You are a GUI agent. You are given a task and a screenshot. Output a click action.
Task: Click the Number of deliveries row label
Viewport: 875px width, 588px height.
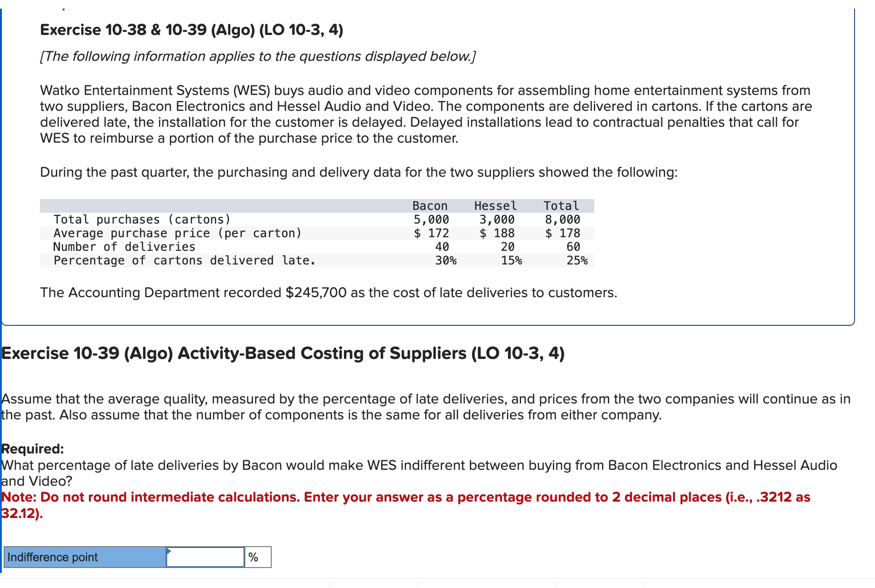click(124, 247)
